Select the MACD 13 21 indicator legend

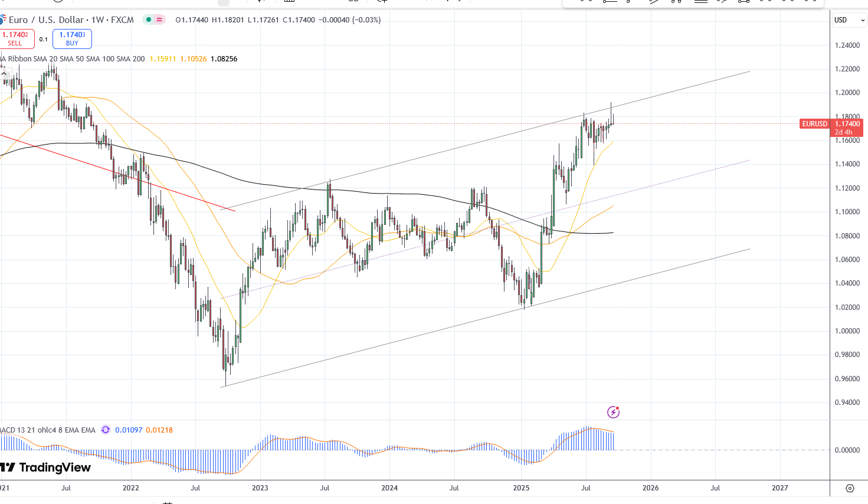click(x=48, y=430)
